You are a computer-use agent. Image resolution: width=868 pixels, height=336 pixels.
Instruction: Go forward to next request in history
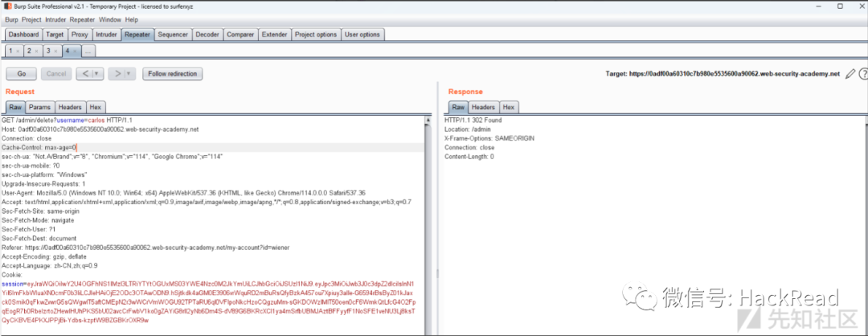click(x=118, y=74)
